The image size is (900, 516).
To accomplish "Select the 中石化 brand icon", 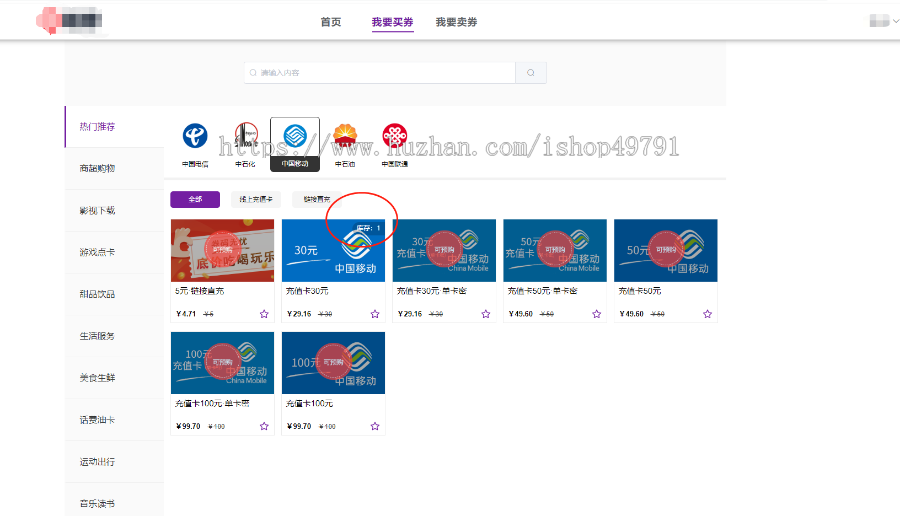I will coord(246,135).
